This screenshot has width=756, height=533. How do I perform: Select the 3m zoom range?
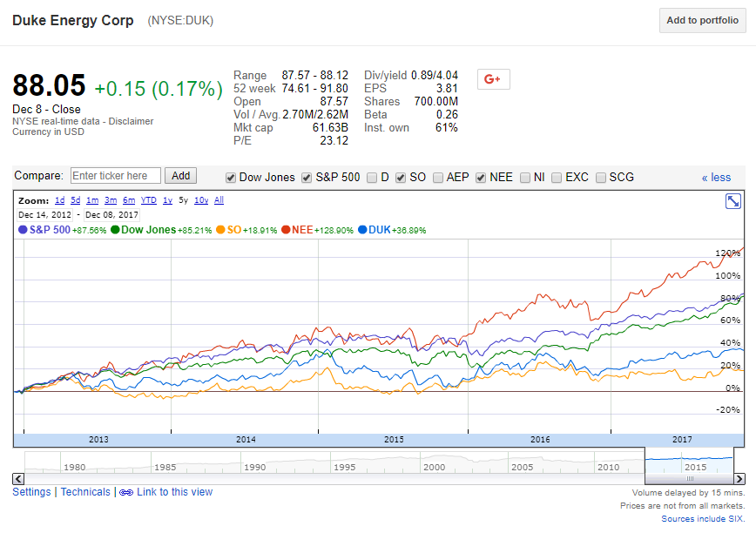coord(111,200)
